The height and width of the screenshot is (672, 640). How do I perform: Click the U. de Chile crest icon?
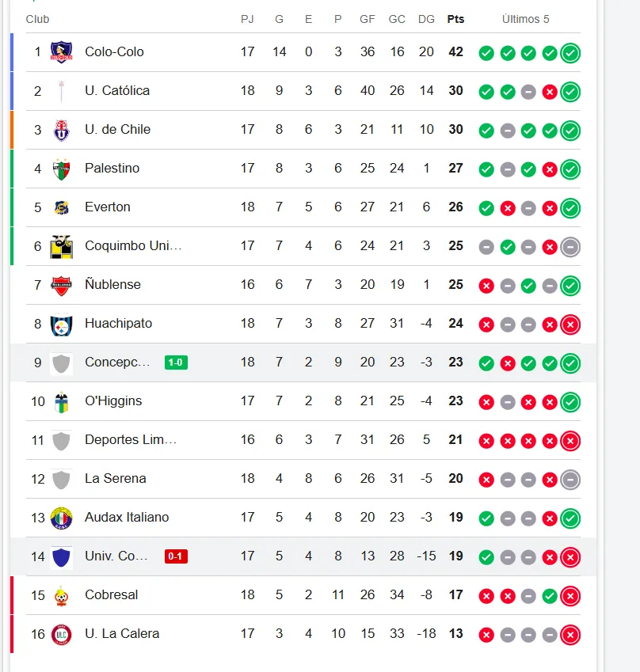61,130
